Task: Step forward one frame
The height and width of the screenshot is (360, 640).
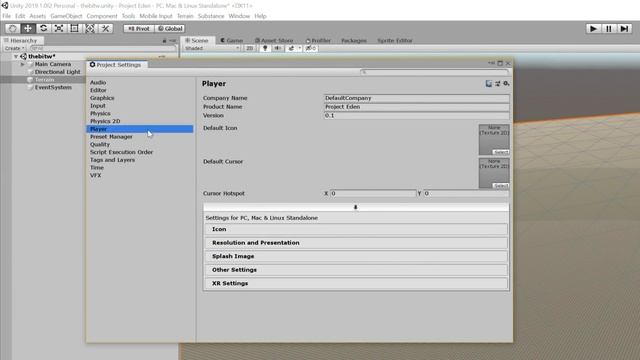Action: (624, 29)
